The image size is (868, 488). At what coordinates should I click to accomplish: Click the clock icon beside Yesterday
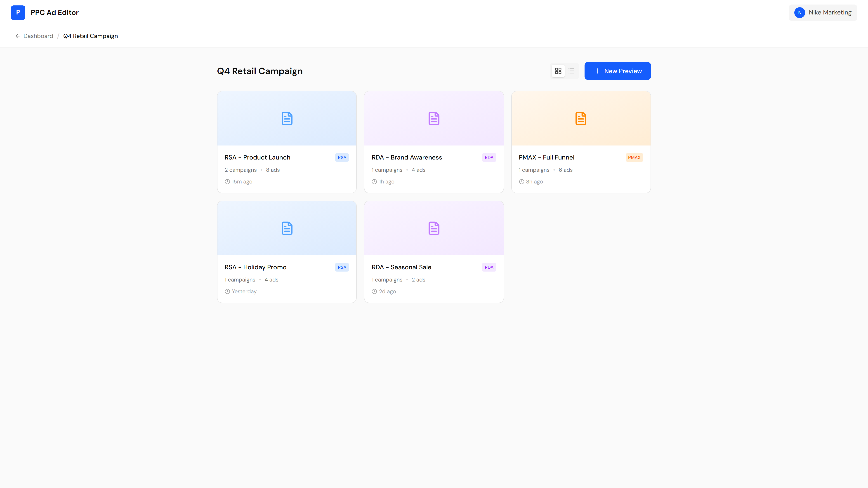(227, 291)
